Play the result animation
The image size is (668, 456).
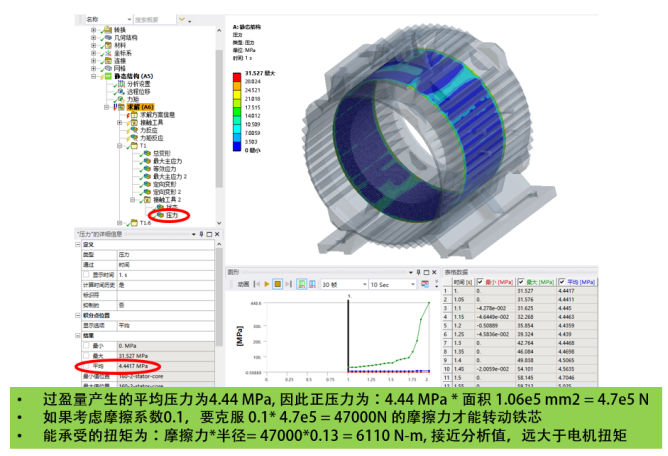click(x=267, y=284)
